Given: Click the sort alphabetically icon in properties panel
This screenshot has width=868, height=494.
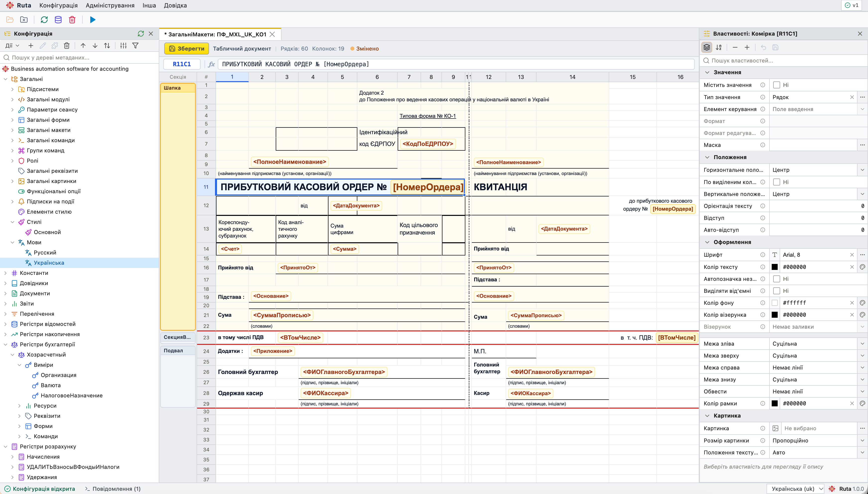Looking at the screenshot, I should tap(718, 48).
